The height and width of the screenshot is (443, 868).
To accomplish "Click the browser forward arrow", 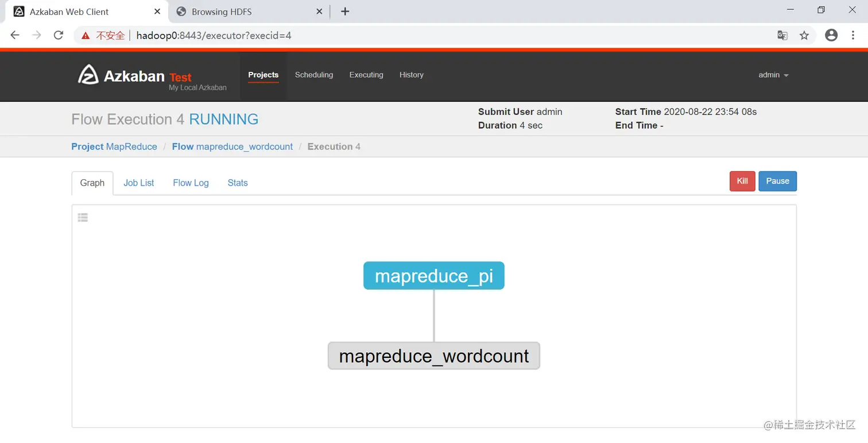I will point(37,35).
